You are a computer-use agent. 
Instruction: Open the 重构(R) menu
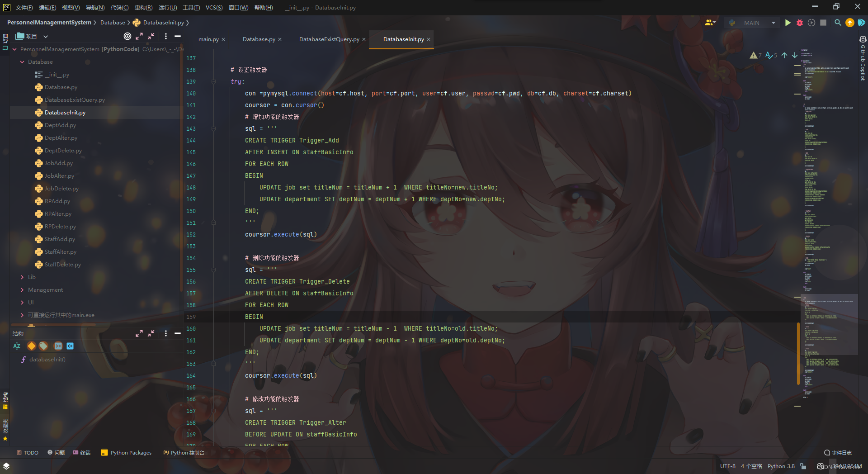143,7
